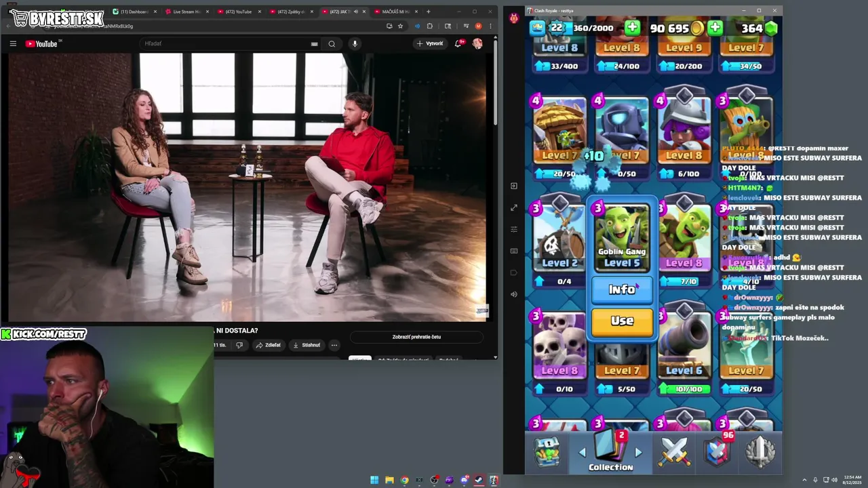The image size is (868, 488).
Task: Click the Use button for Goblin Gang
Action: (622, 321)
